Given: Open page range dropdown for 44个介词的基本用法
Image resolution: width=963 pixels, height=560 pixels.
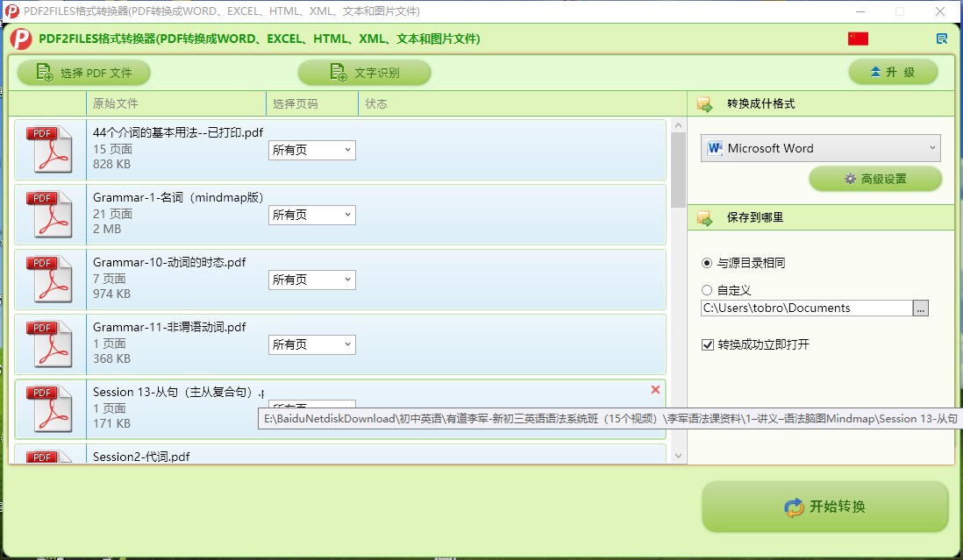Looking at the screenshot, I should pyautogui.click(x=312, y=150).
